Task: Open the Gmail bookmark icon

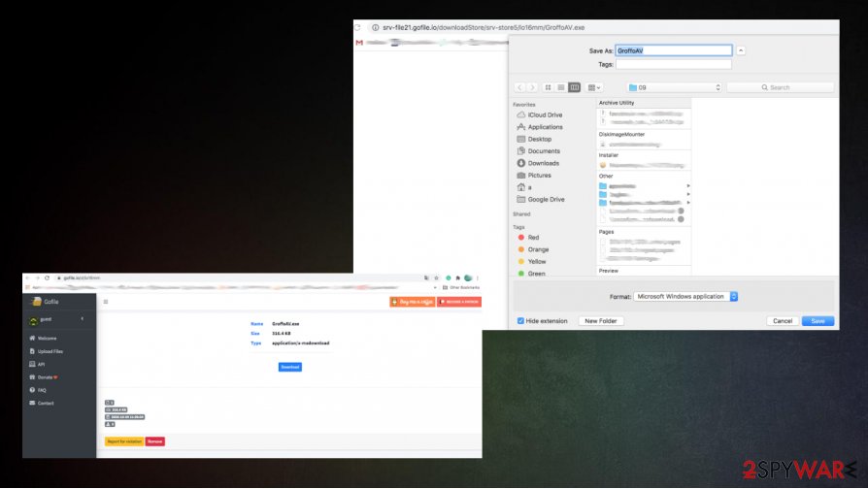Action: click(x=359, y=42)
